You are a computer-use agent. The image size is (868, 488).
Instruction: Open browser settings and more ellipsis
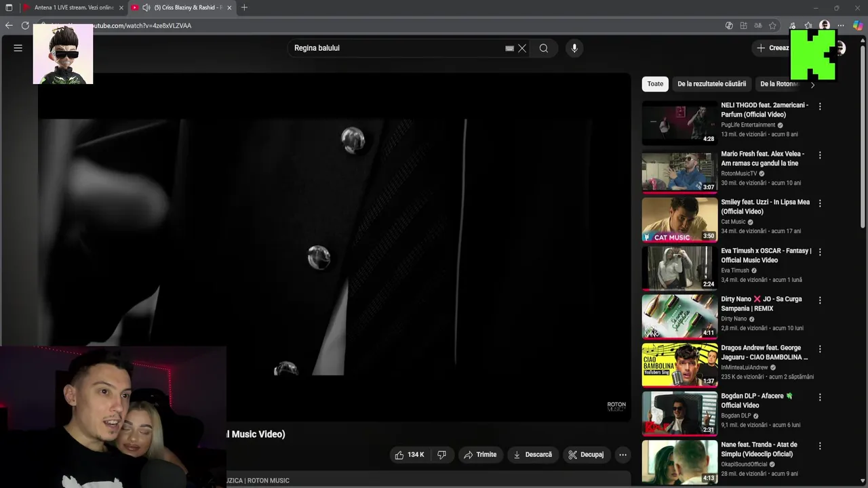tap(841, 26)
